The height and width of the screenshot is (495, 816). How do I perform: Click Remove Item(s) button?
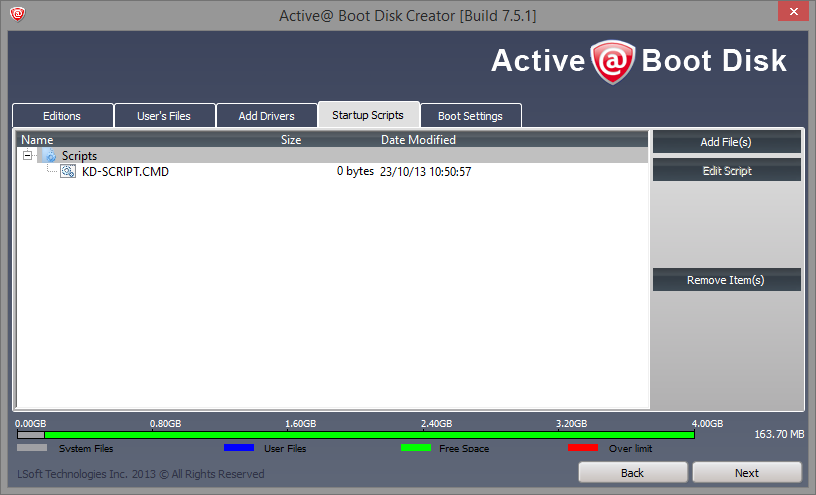point(726,280)
